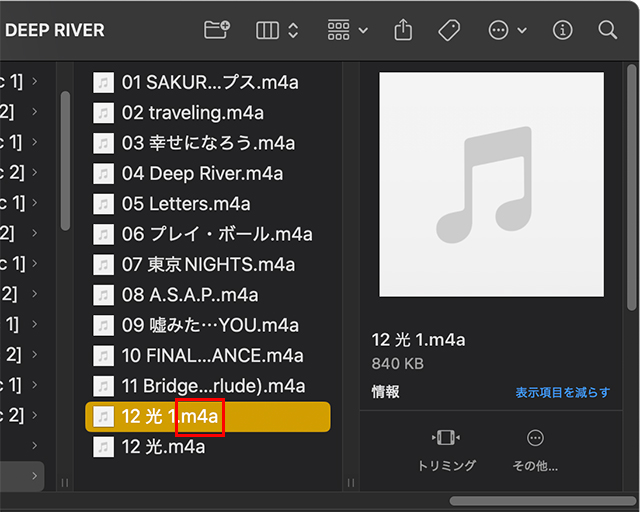The width and height of the screenshot is (640, 512).
Task: Click preview file name 12 光 1.m4a
Action: tap(418, 340)
